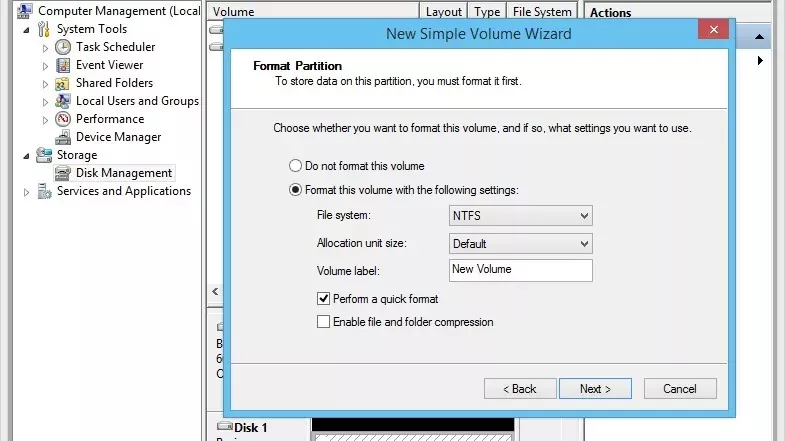
Task: Select Do not format this volume
Action: click(295, 166)
